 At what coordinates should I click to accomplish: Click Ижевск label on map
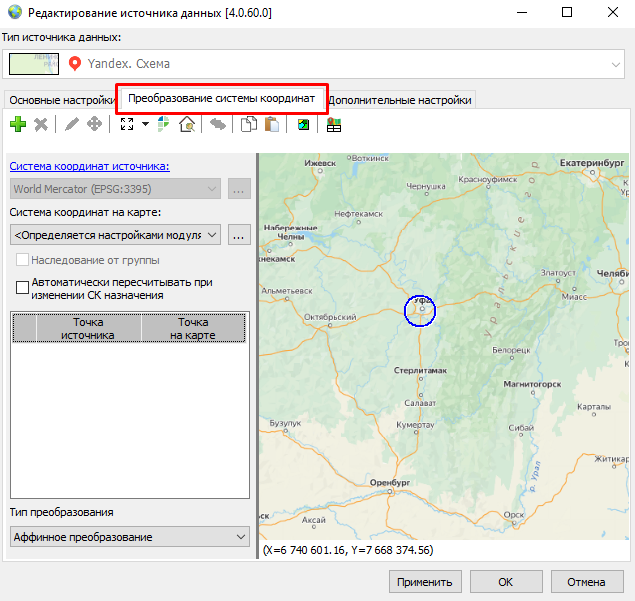320,163
